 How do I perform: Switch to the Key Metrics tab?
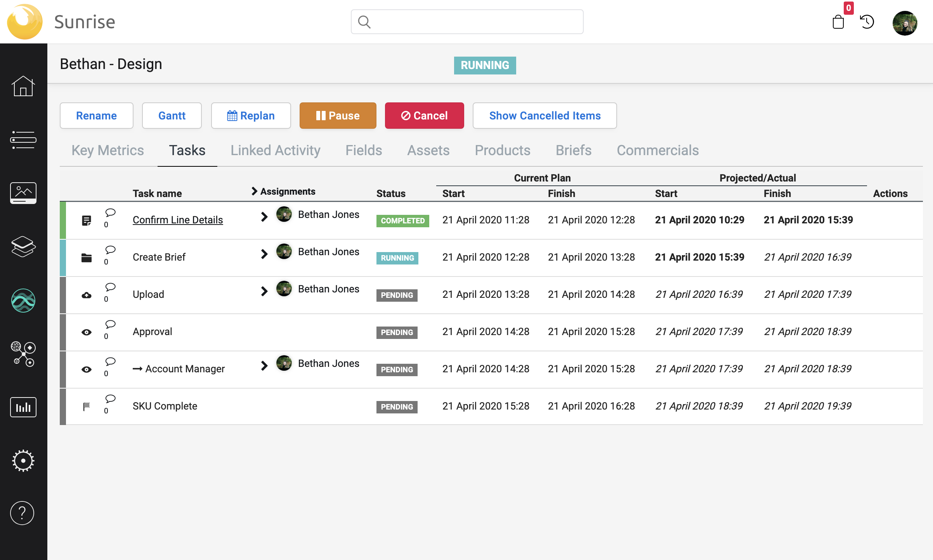pos(108,150)
